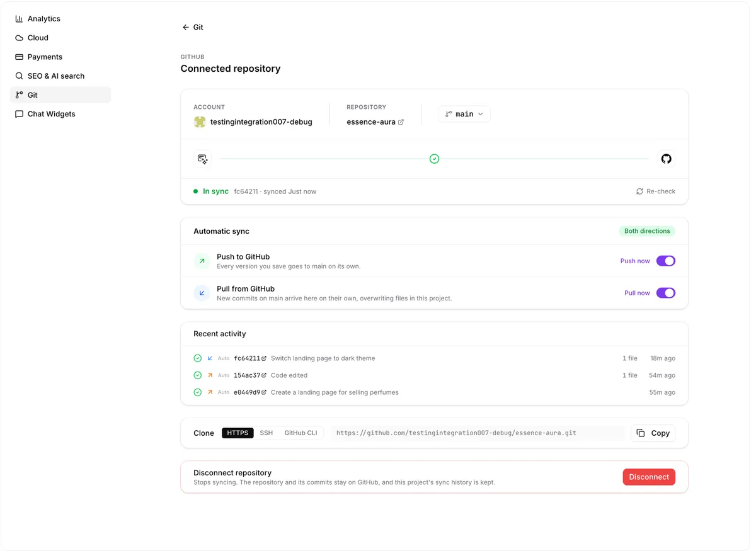756x551 pixels.
Task: Open the Cloud sidebar section
Action: (60, 38)
